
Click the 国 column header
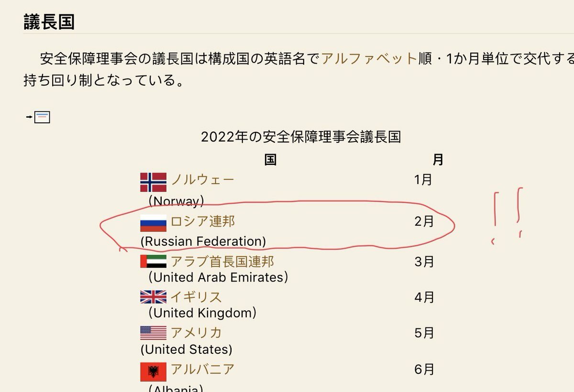270,160
